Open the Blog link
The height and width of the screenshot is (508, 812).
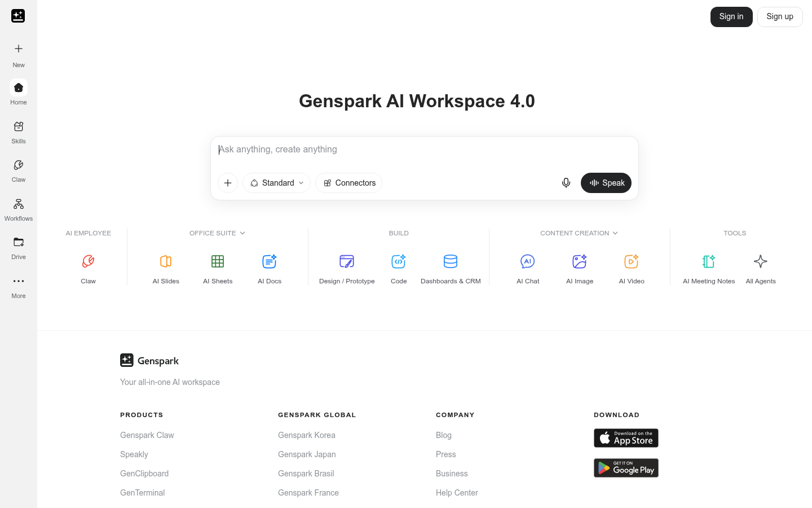444,435
